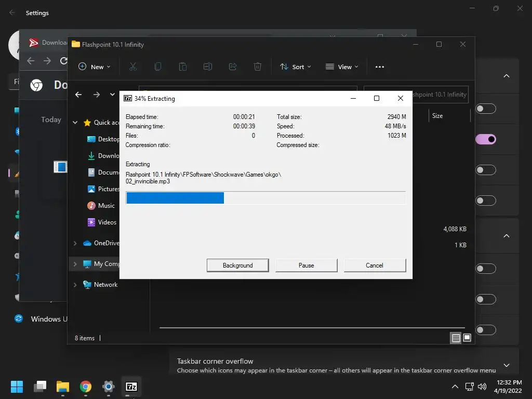Turn off the enabled purple switch
The height and width of the screenshot is (399, 532).
pyautogui.click(x=486, y=139)
